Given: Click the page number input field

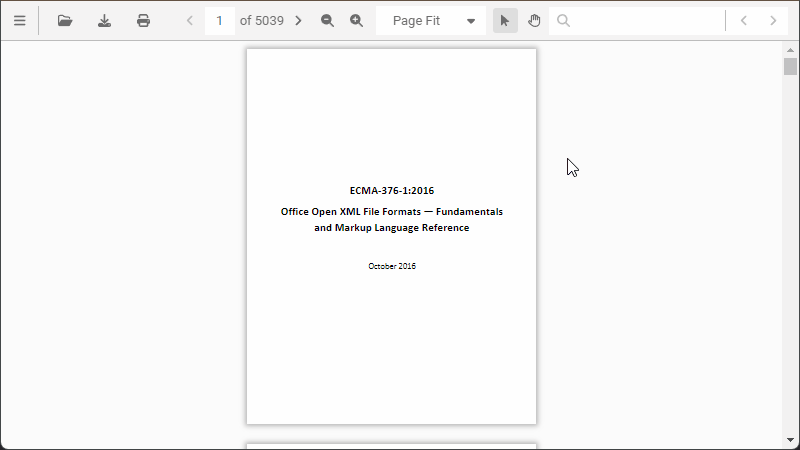Looking at the screenshot, I should click(x=219, y=21).
